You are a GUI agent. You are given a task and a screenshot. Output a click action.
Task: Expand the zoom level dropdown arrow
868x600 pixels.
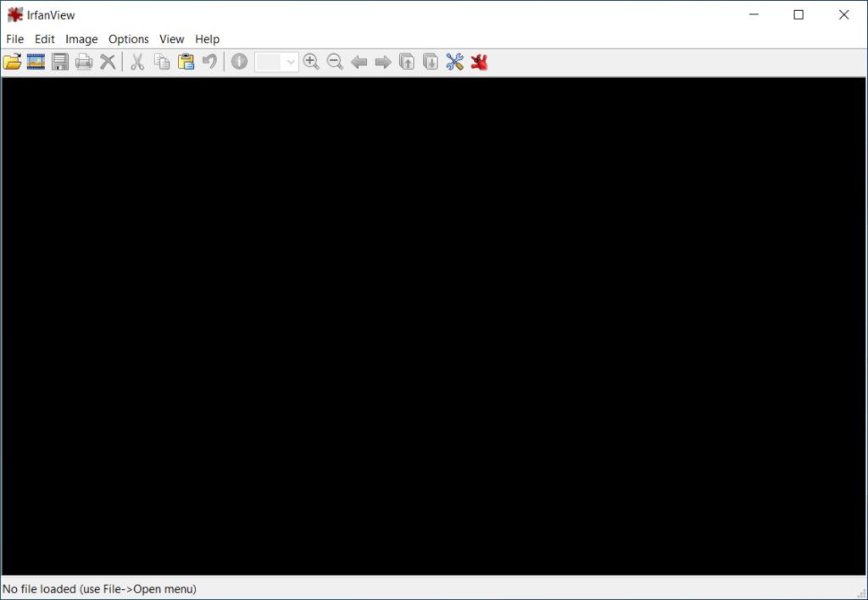(x=291, y=62)
